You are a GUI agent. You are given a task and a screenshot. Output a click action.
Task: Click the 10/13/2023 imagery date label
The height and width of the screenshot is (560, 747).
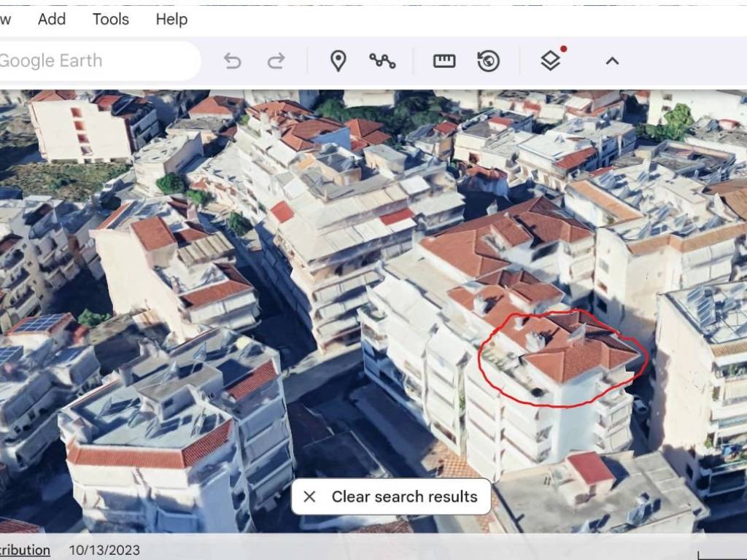pyautogui.click(x=104, y=550)
